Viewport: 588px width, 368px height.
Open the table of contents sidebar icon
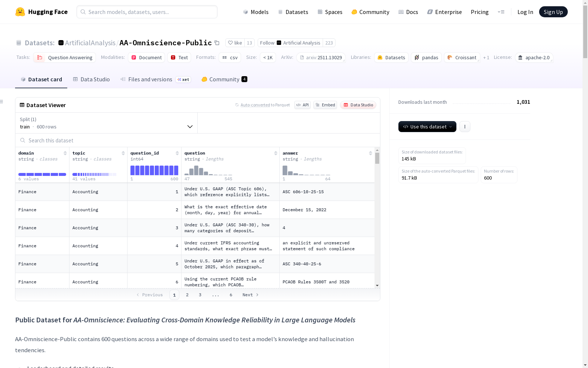click(1, 102)
